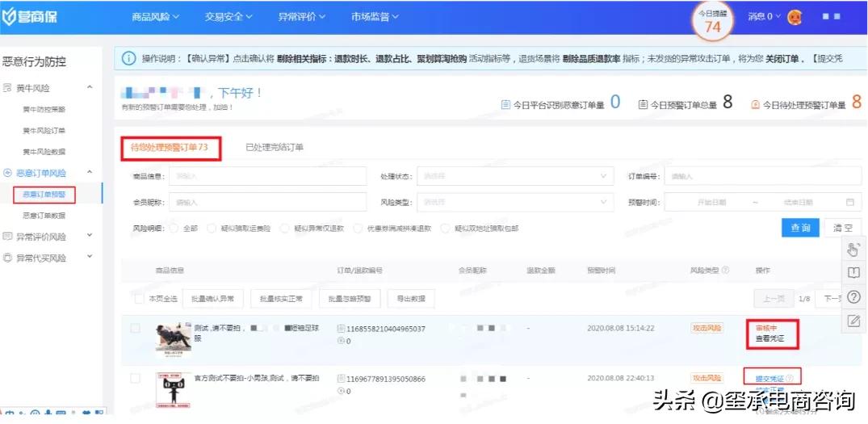Click the info icon beside 操作说明
This screenshot has width=868, height=424.
(128, 58)
